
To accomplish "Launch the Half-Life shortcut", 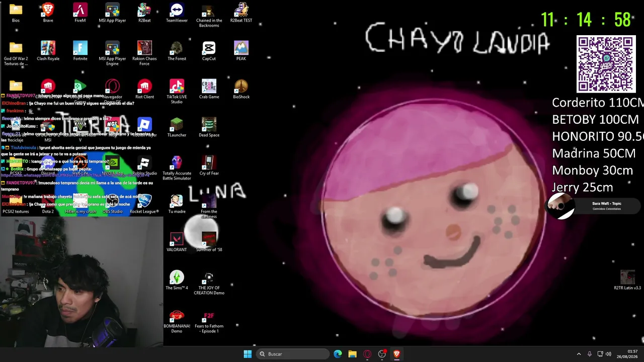I will (80, 165).
